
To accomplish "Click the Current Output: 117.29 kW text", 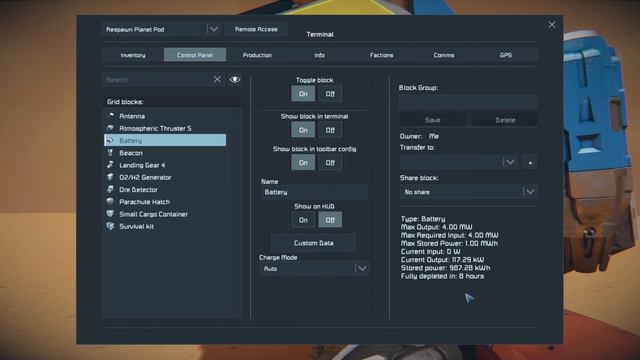I will point(442,260).
